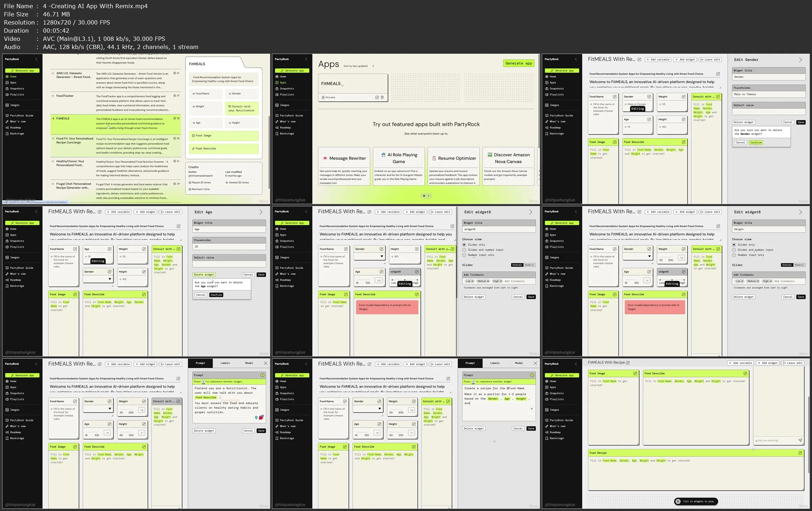Confirm deleting the Gender widget
Screen dimensions: 812x511
[x=756, y=143]
